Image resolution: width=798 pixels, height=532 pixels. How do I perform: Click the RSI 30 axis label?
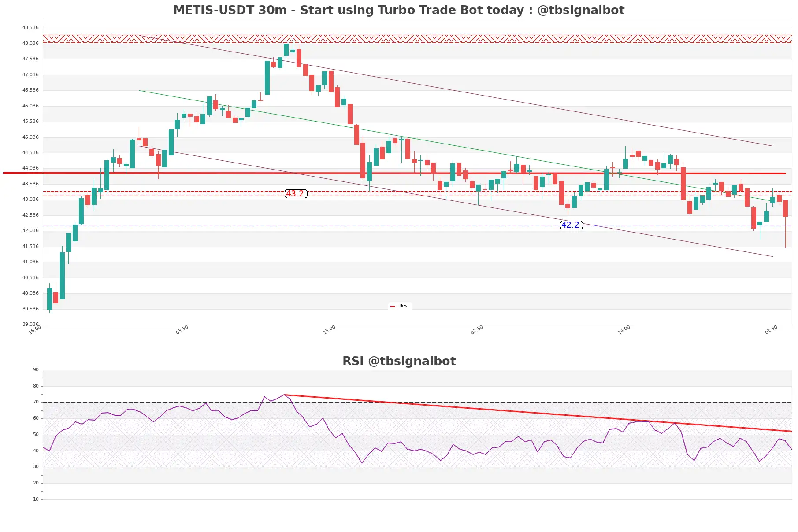tap(36, 467)
